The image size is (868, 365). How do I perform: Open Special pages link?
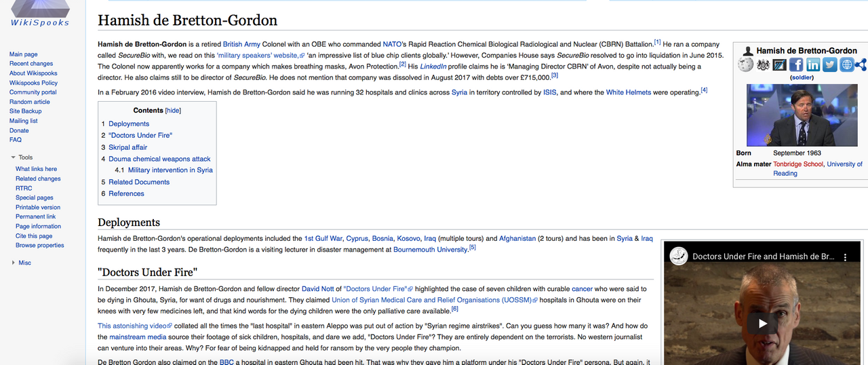pyautogui.click(x=35, y=197)
